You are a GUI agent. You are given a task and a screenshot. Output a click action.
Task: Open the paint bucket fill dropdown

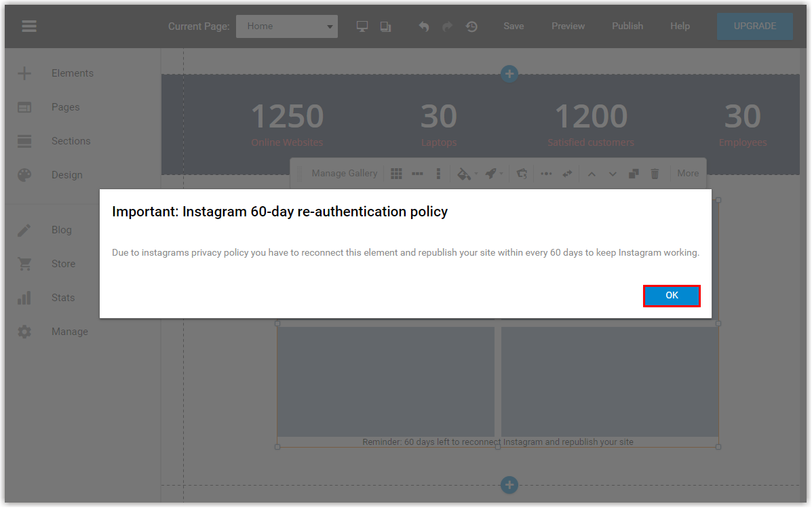click(x=467, y=174)
